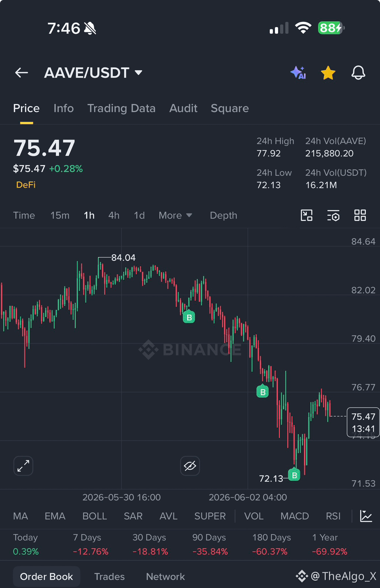Image resolution: width=380 pixels, height=588 pixels.
Task: Tap the 90 Days -35.84% performance
Action: coord(210,544)
